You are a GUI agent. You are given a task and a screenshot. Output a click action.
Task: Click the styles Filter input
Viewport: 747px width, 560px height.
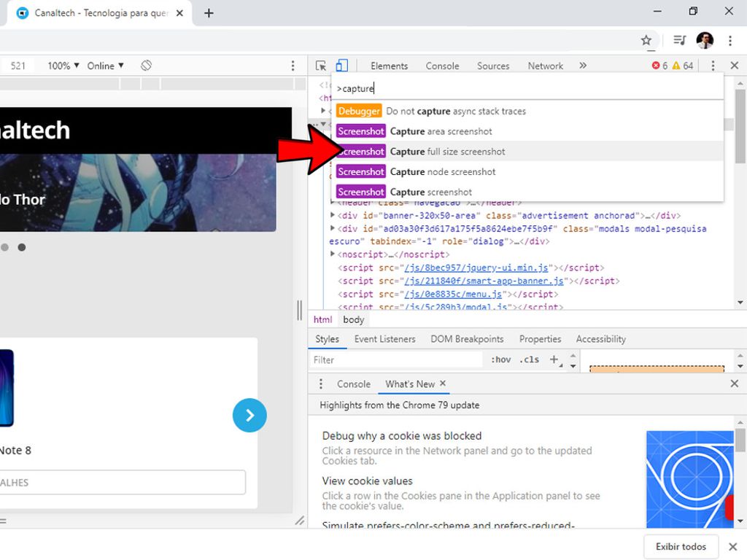tap(396, 360)
